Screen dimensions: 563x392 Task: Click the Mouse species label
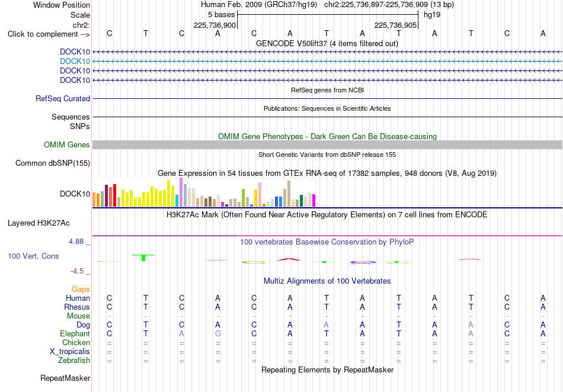click(78, 316)
